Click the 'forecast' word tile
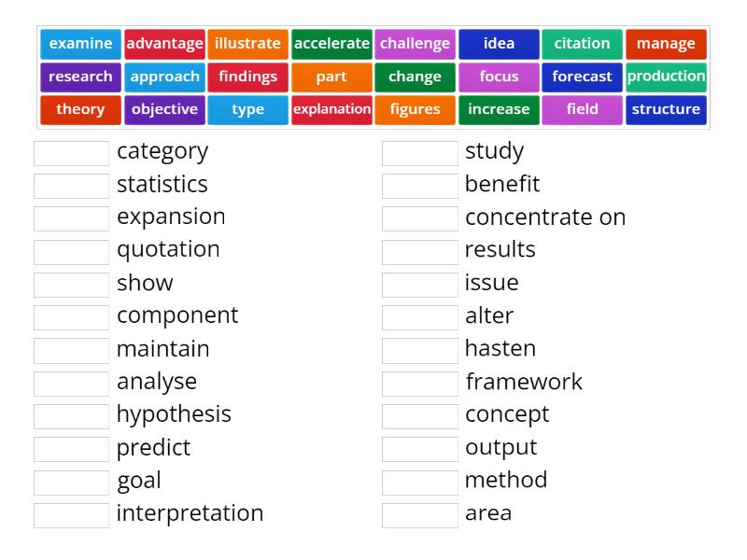 [582, 77]
